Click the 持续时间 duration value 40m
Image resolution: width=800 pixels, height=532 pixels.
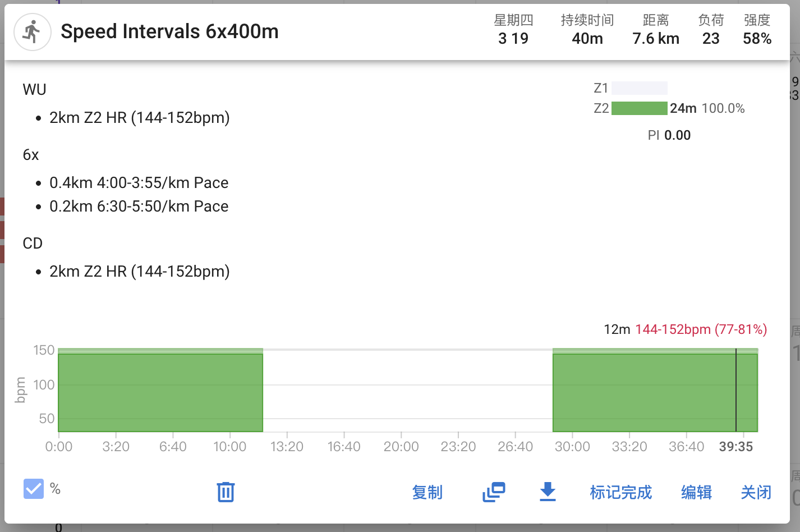587,39
